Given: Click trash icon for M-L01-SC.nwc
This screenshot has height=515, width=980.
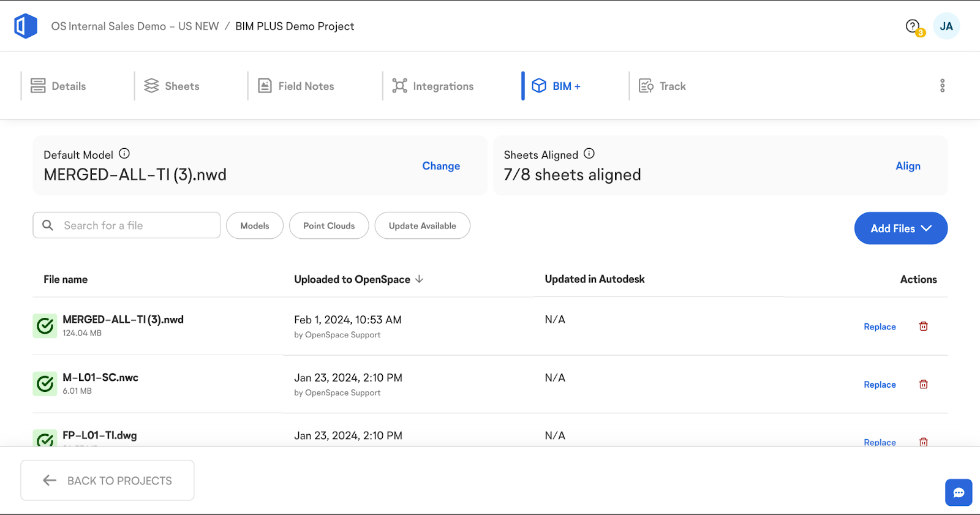Looking at the screenshot, I should (x=923, y=385).
